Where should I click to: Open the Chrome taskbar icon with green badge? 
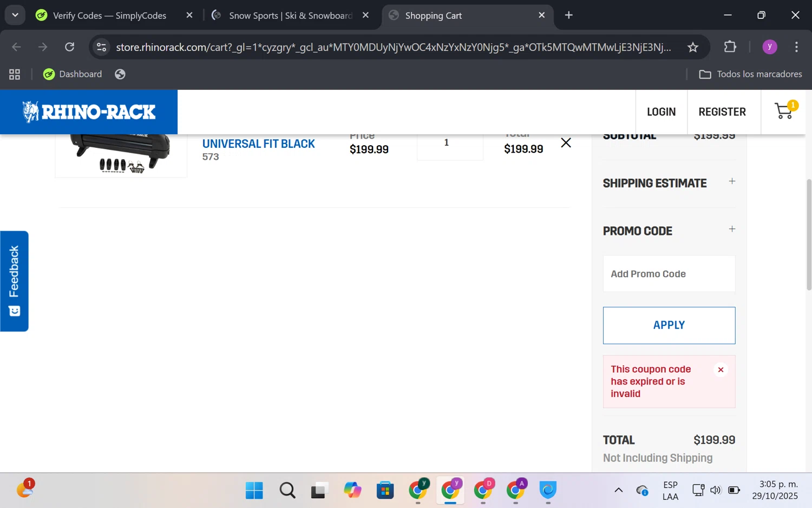click(x=418, y=490)
